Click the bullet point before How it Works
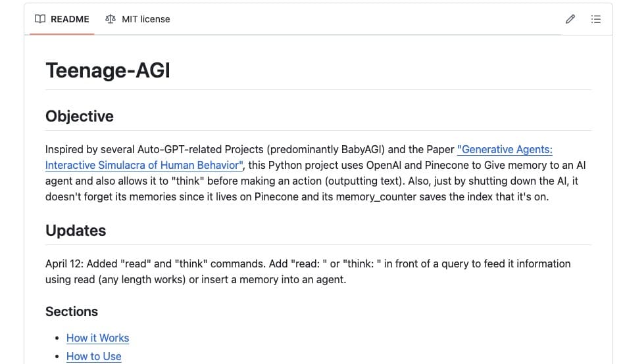Image resolution: width=623 pixels, height=364 pixels. pos(58,338)
